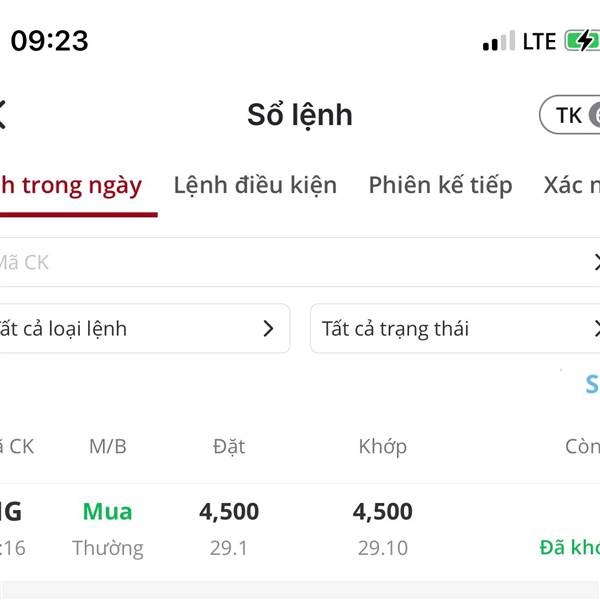The image size is (600, 600).
Task: Tap the 09:23 clock in status bar
Action: [50, 41]
